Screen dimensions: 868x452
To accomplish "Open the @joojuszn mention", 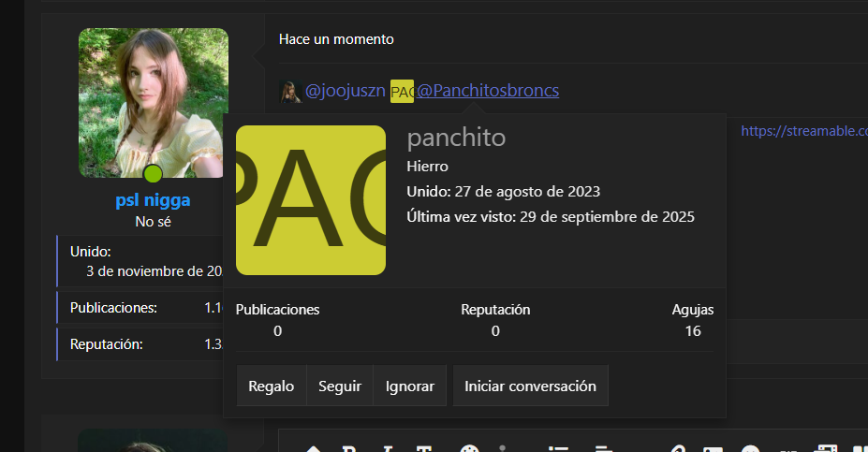I will click(345, 91).
